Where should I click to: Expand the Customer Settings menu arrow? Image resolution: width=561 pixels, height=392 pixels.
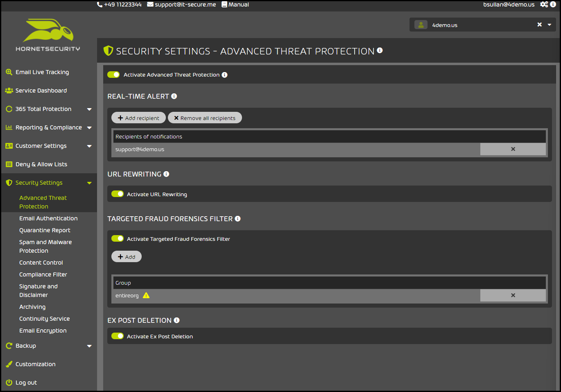pyautogui.click(x=89, y=146)
